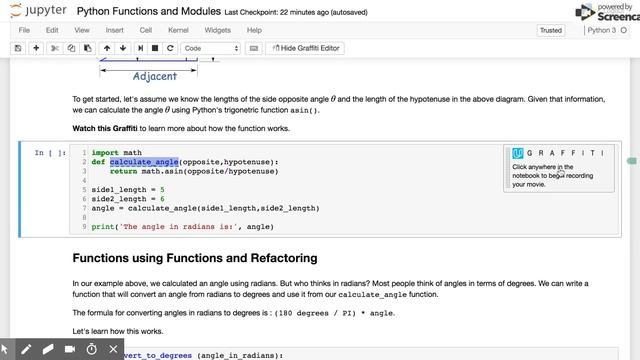Viewport: 640px width, 360px height.
Task: Click Hide Graffiti Editor button
Action: (x=305, y=48)
